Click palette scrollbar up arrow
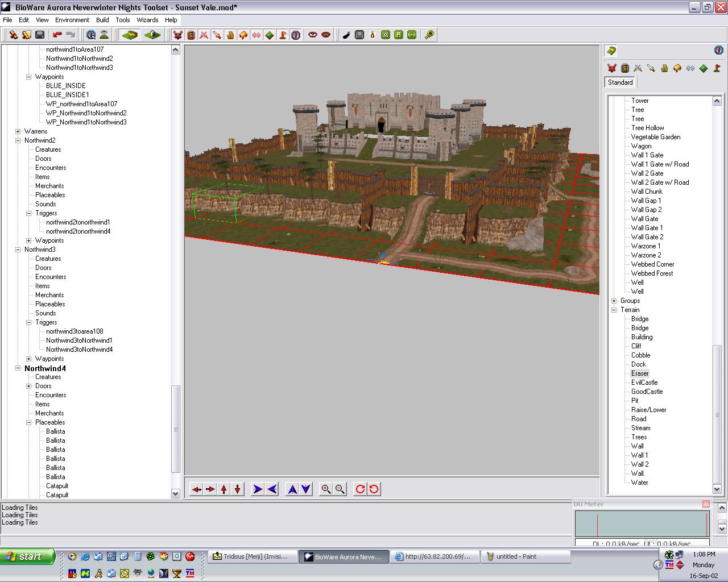The width and height of the screenshot is (728, 582). click(717, 101)
